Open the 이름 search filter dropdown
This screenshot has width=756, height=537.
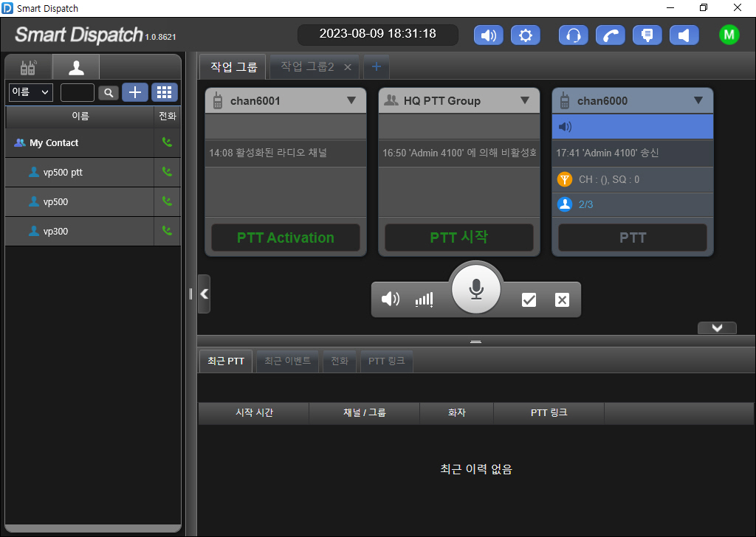click(x=30, y=92)
